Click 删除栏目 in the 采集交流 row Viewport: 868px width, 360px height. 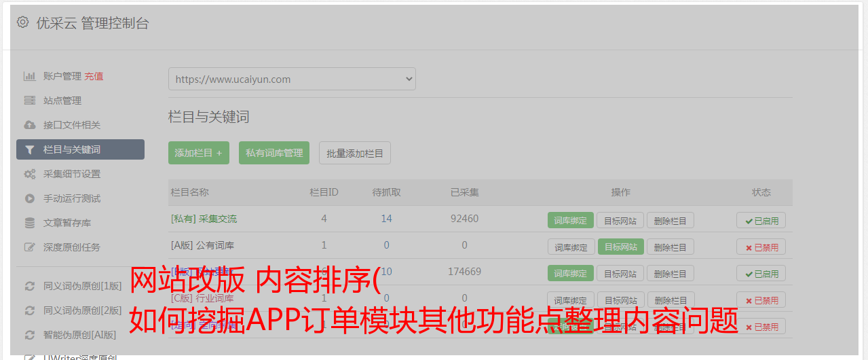click(671, 220)
